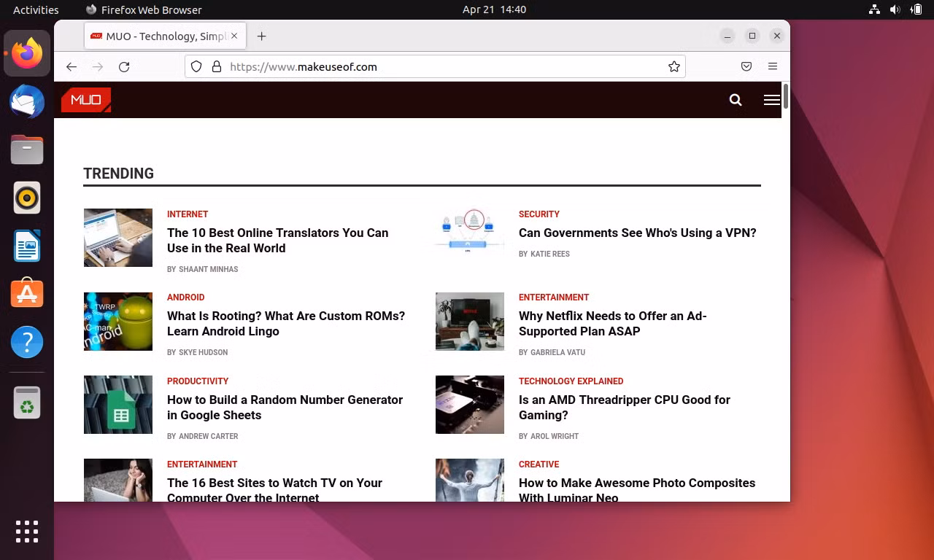View author Katie Rees profile

550,254
